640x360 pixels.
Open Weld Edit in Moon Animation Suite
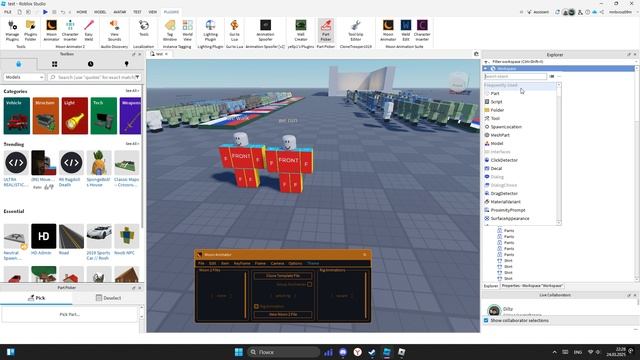[x=406, y=31]
